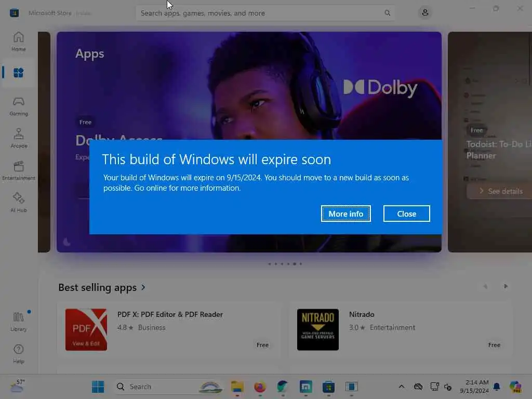Show previous best selling apps
Screen dimensions: 532x399
(x=485, y=287)
